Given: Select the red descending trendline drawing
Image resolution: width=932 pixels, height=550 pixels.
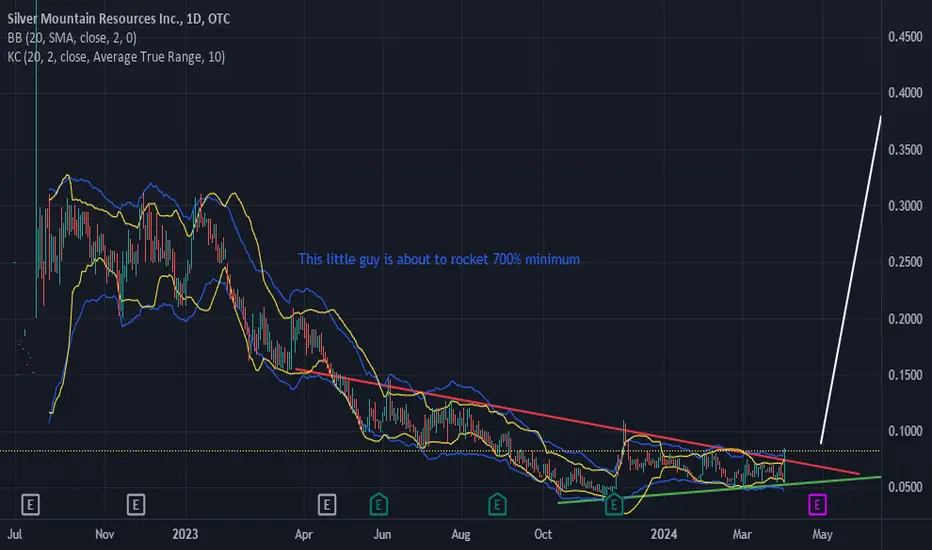Looking at the screenshot, I should pyautogui.click(x=577, y=422).
